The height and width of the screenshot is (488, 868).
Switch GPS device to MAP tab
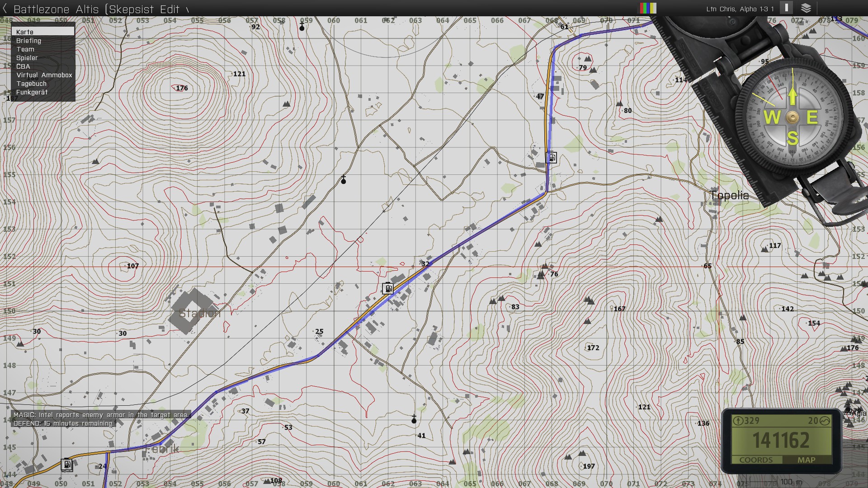tap(806, 460)
